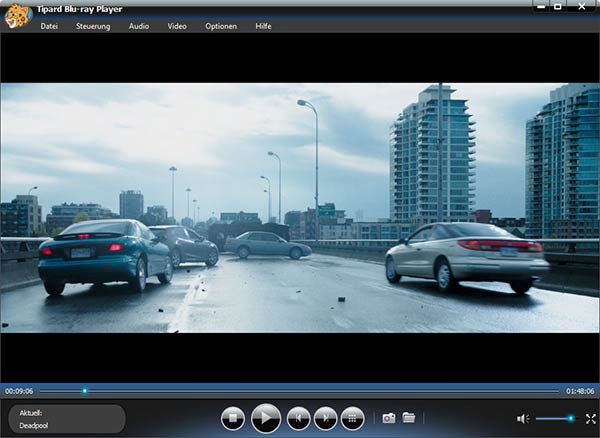The height and width of the screenshot is (438, 600).
Task: Click the total duration 01:48:06
Action: pos(580,391)
